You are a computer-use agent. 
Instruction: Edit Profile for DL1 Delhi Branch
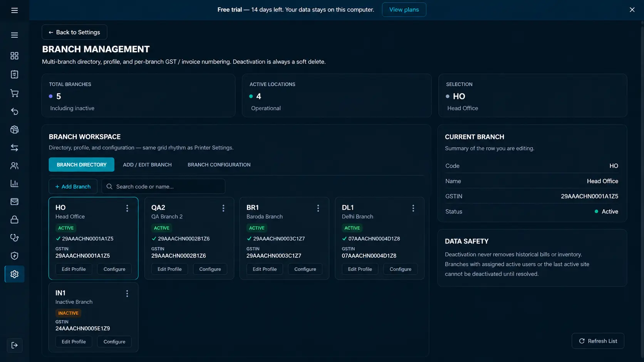[x=360, y=269]
